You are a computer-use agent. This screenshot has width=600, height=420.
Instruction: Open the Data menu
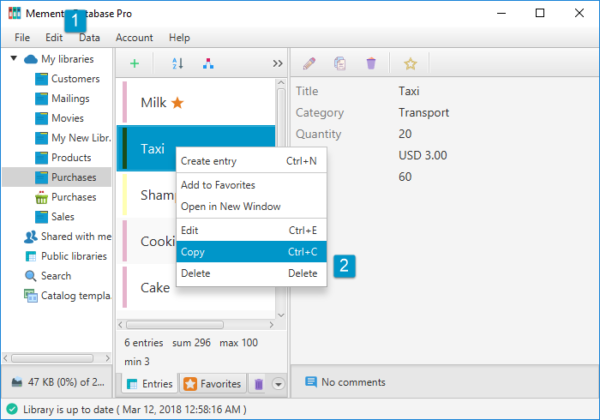coord(90,37)
